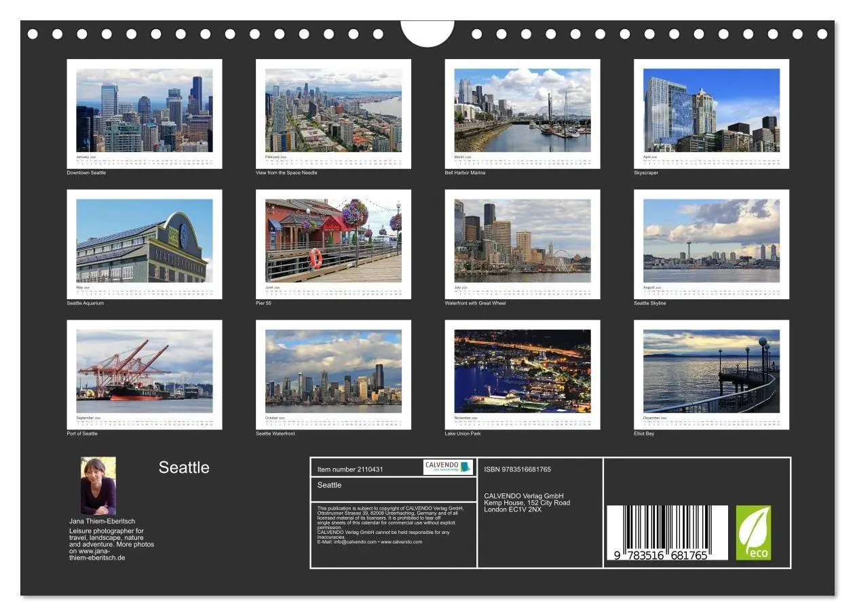Click the Leisure photographer description text
This screenshot has width=855, height=616.
pyautogui.click(x=111, y=544)
